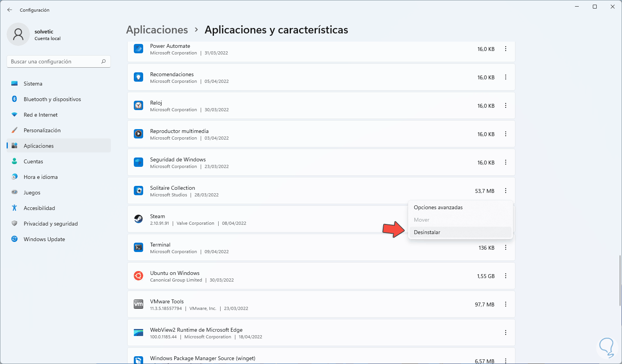Select the Hora e idioma icon

[14, 177]
